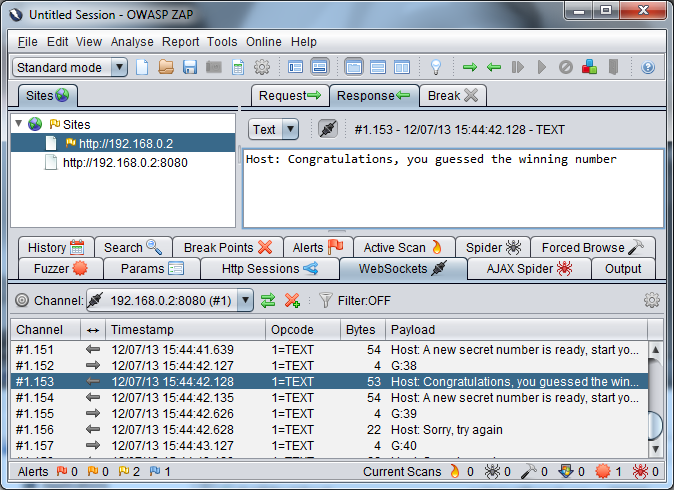Open the AJAX Spider tab
674x490 pixels.
[529, 269]
